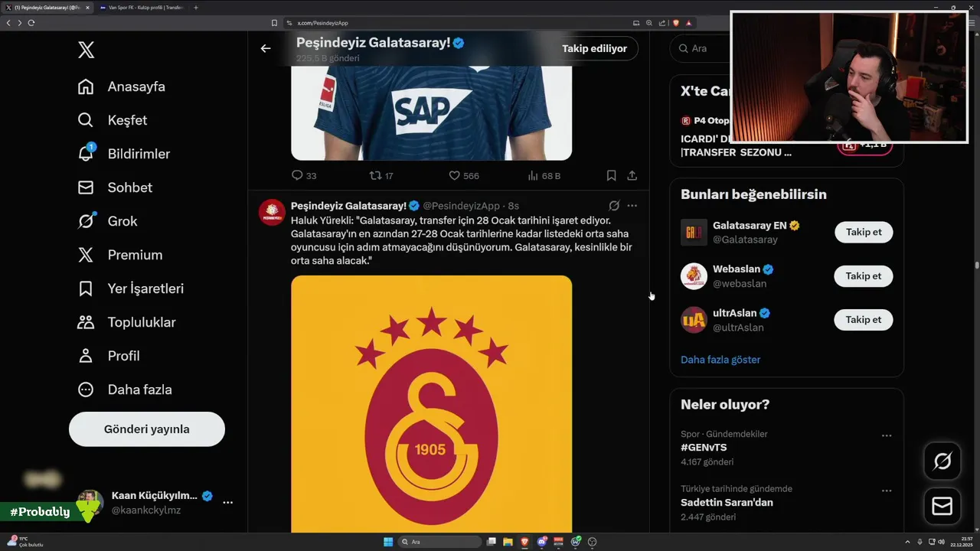Open the Galatasaray logo image
The width and height of the screenshot is (980, 551).
431,404
